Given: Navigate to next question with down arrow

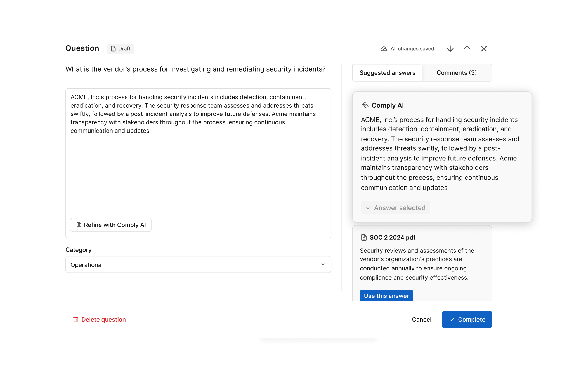Looking at the screenshot, I should pyautogui.click(x=450, y=48).
